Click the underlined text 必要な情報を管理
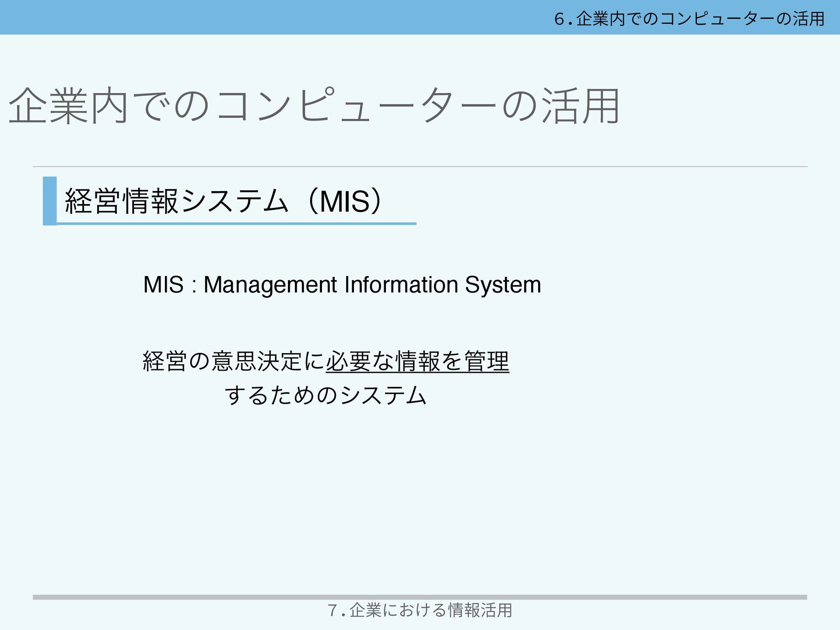Image resolution: width=840 pixels, height=630 pixels. [417, 362]
